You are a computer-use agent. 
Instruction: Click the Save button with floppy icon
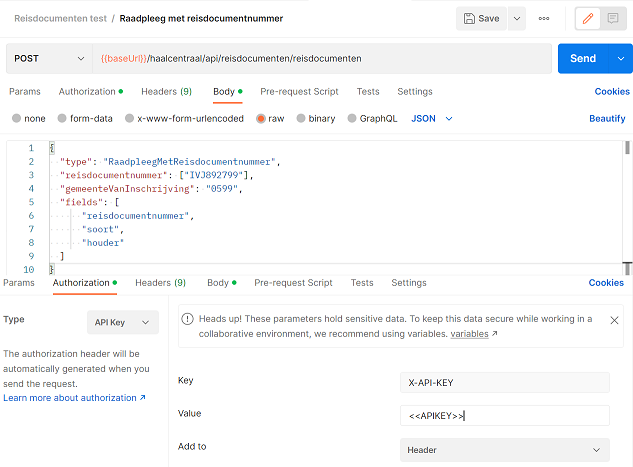(x=481, y=19)
